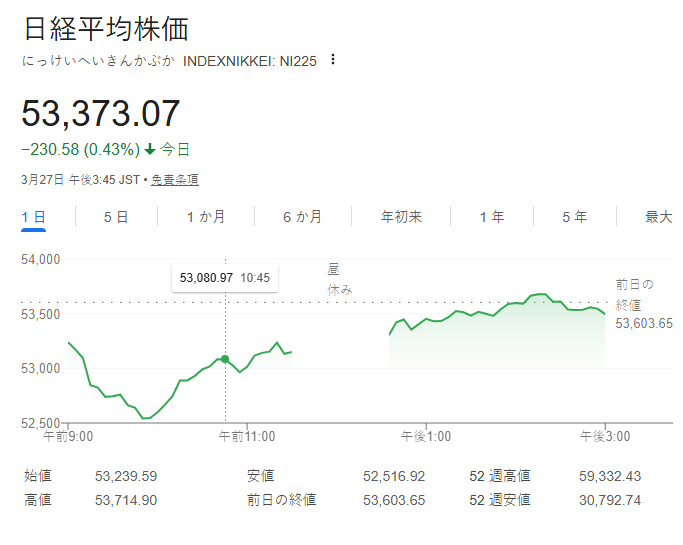Image resolution: width=683 pixels, height=545 pixels.
Task: Select the 1日 chart range tab
Action: click(33, 217)
